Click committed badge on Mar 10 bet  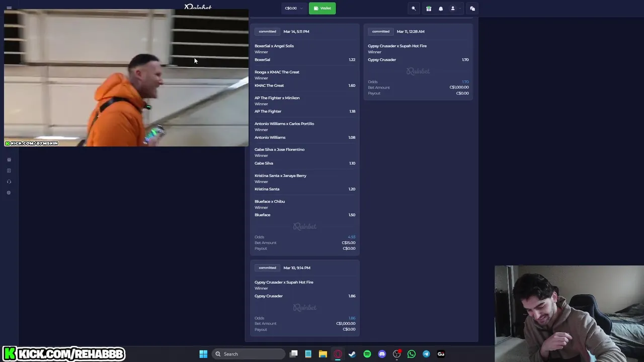pyautogui.click(x=267, y=267)
